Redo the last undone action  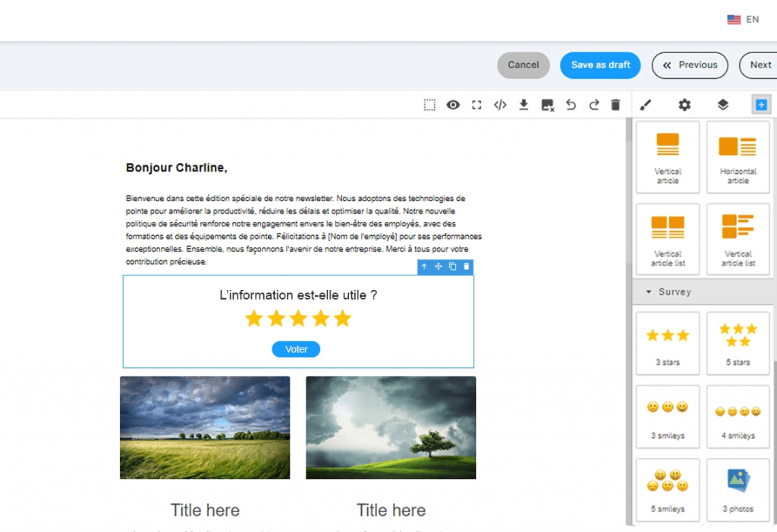point(594,105)
